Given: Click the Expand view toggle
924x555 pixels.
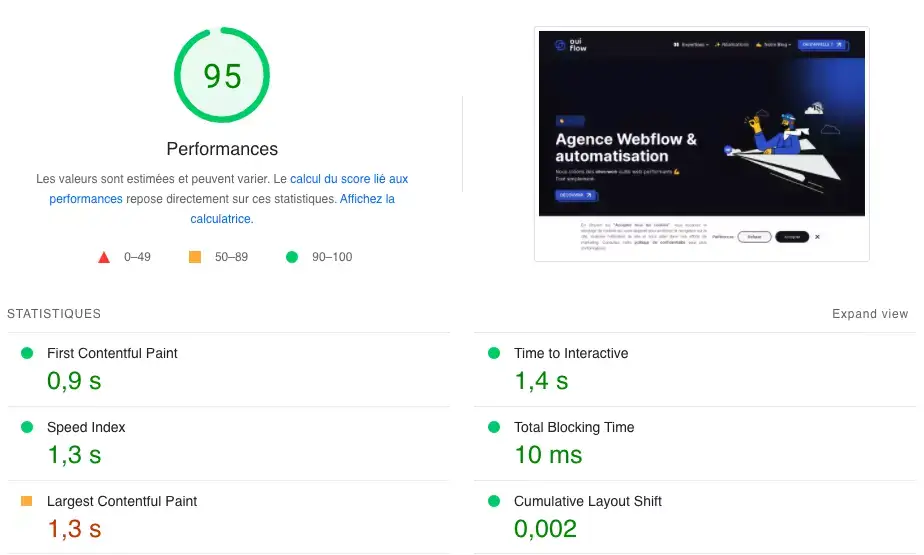Looking at the screenshot, I should [x=870, y=314].
